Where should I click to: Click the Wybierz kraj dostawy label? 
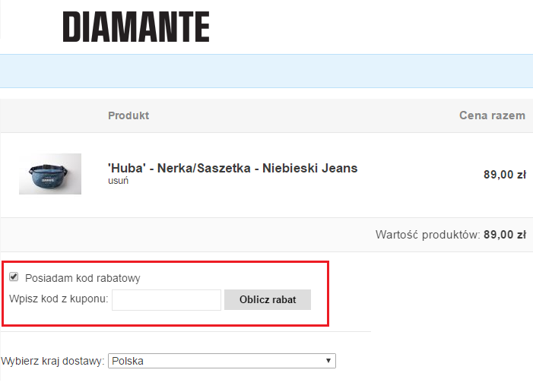click(x=52, y=361)
